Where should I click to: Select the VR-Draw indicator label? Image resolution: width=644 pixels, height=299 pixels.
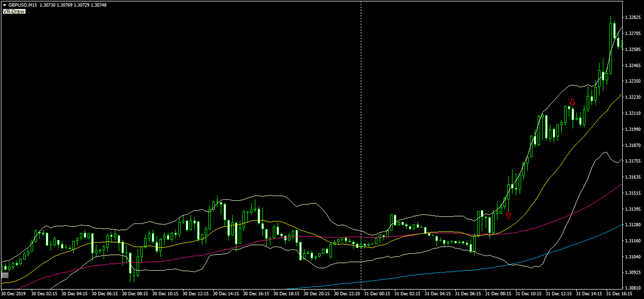[14, 11]
